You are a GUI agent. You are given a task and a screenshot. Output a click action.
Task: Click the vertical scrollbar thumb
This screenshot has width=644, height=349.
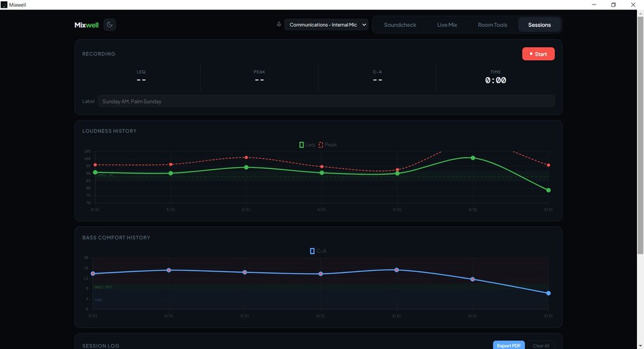point(640,136)
